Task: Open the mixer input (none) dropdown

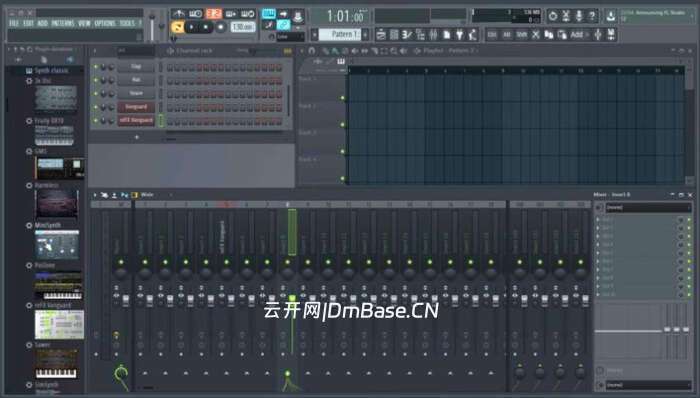Action: click(647, 207)
